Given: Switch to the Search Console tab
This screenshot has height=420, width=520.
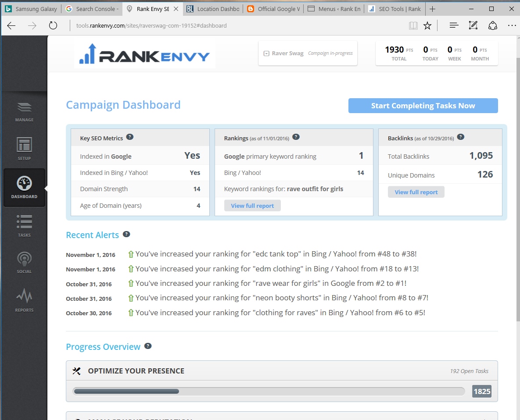Looking at the screenshot, I should [92, 9].
